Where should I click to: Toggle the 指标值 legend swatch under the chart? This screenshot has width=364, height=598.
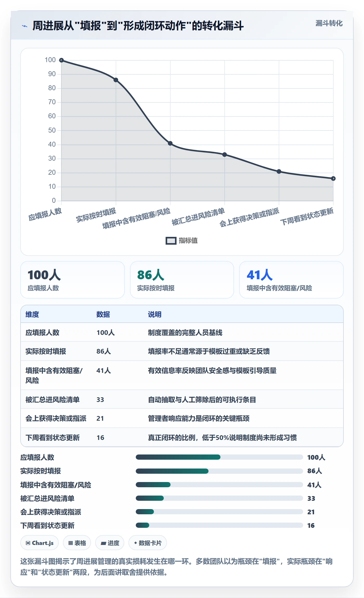(x=171, y=241)
